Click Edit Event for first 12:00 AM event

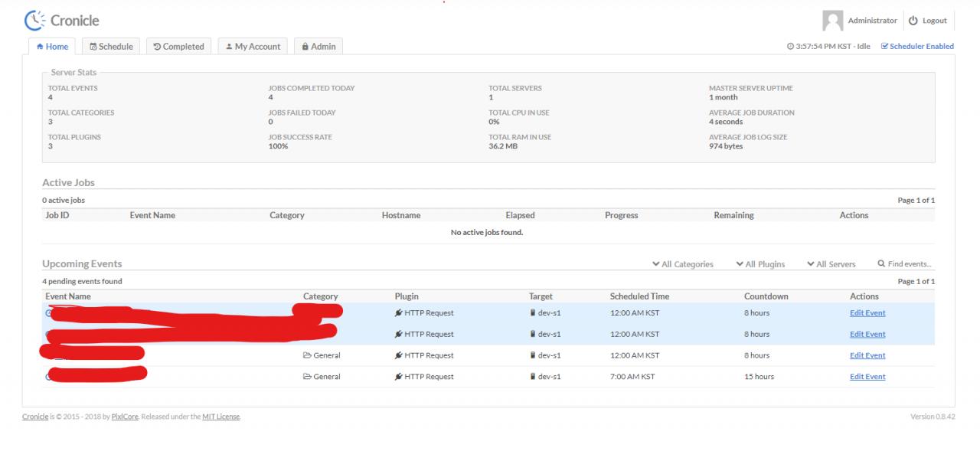(867, 313)
